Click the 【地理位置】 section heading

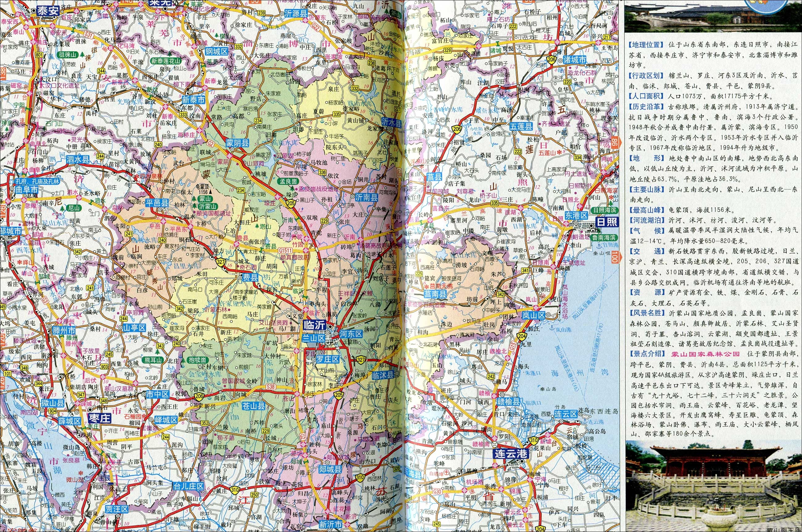(645, 44)
